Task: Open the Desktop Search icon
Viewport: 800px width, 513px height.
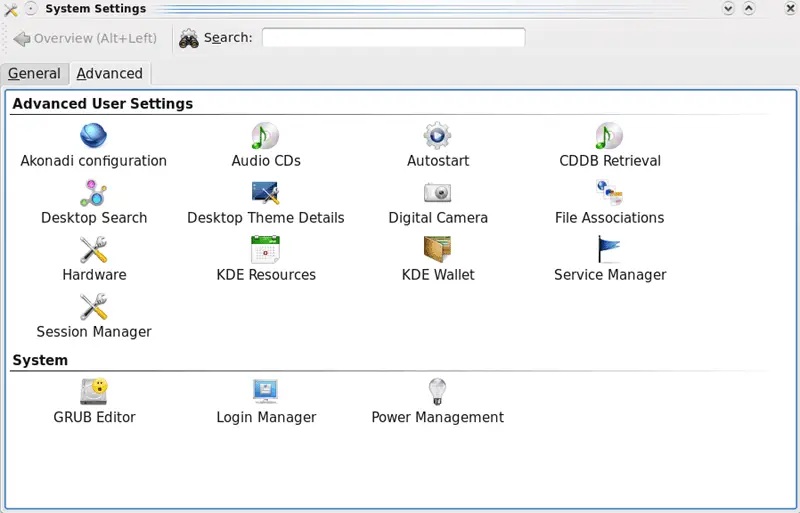Action: pos(93,193)
